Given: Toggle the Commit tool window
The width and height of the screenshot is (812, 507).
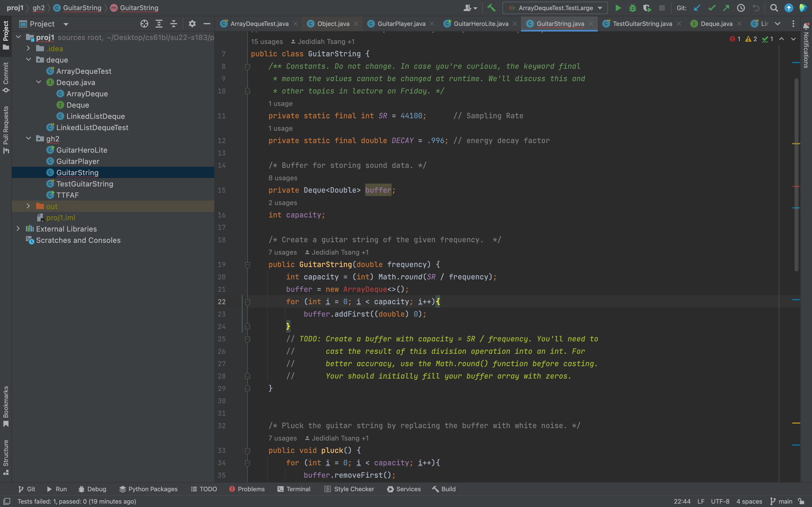Looking at the screenshot, I should pos(6,77).
